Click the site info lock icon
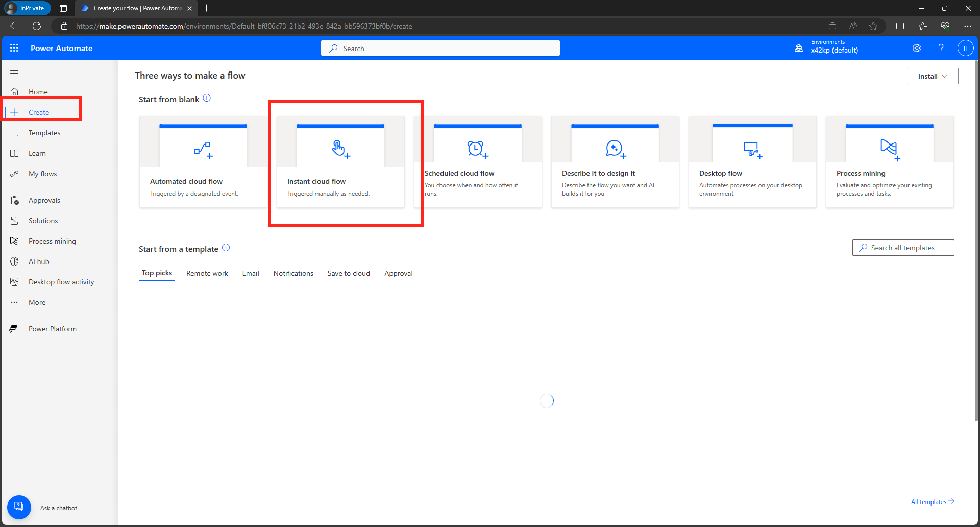This screenshot has height=527, width=980. (64, 26)
